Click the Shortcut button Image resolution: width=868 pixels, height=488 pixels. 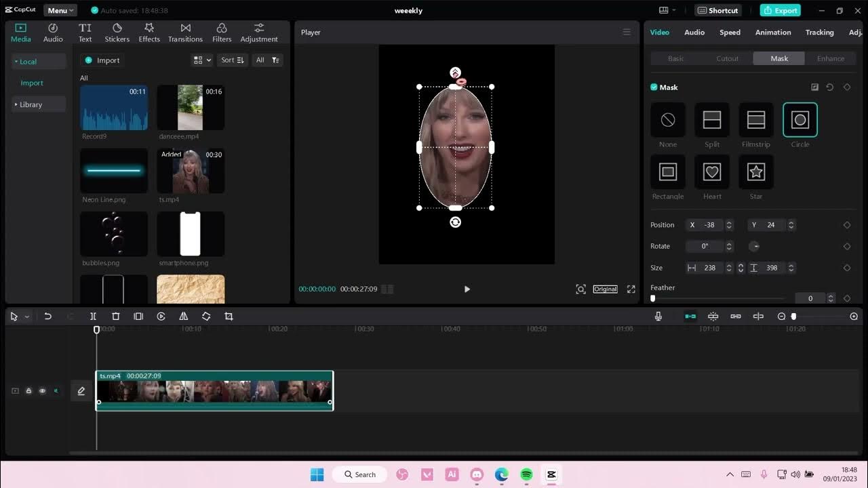tap(717, 10)
